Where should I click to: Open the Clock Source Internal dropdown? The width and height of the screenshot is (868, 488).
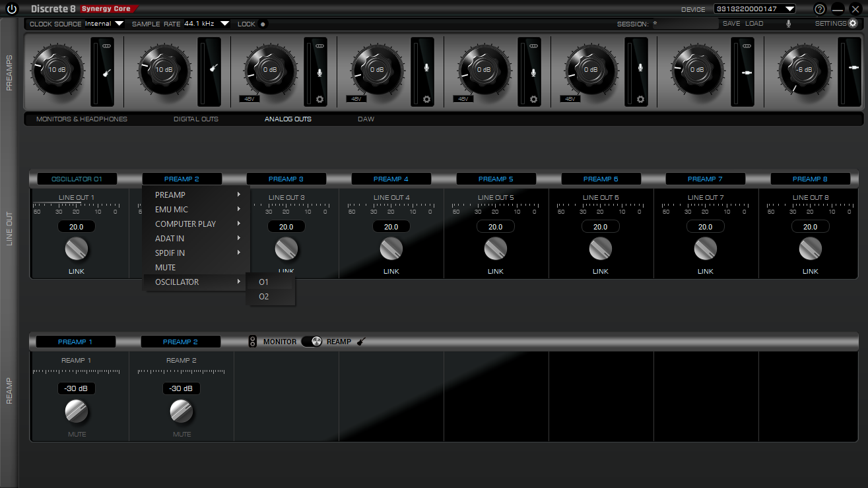pyautogui.click(x=104, y=24)
